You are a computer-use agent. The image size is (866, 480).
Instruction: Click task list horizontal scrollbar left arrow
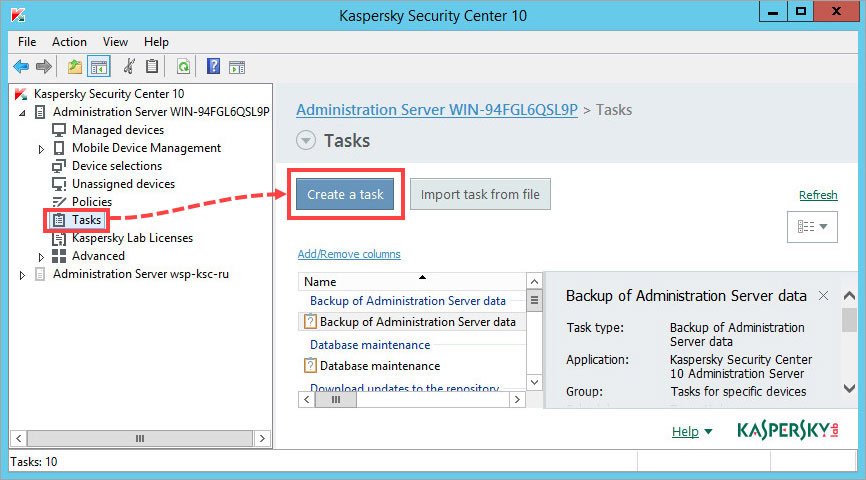[x=307, y=399]
